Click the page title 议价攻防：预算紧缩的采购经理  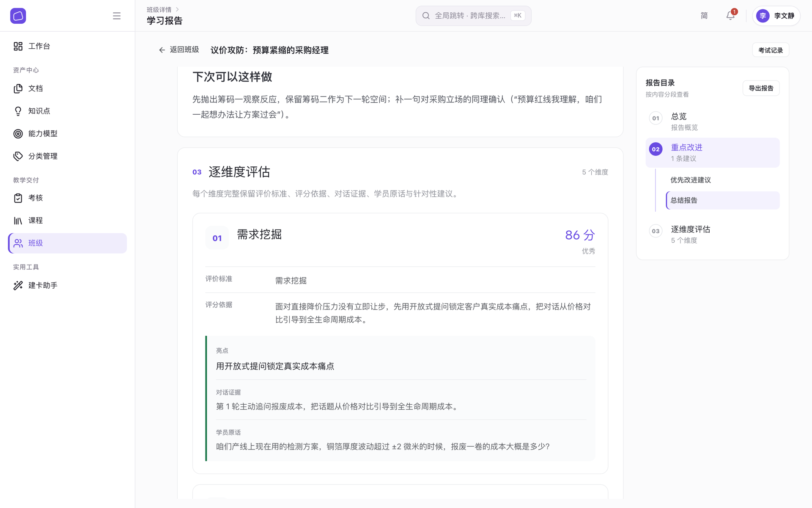tap(269, 50)
